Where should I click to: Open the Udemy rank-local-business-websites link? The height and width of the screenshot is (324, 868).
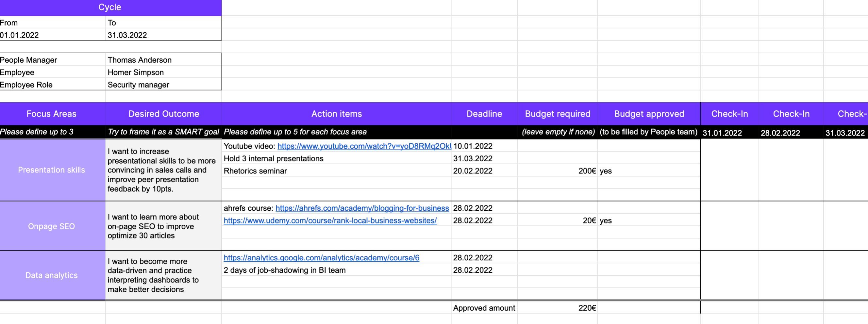click(x=329, y=220)
